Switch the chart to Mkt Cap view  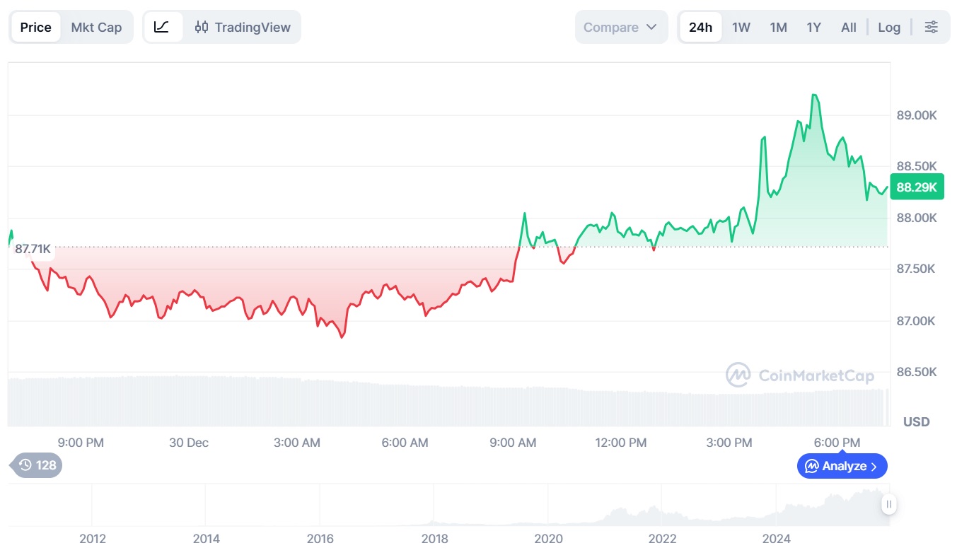[96, 28]
